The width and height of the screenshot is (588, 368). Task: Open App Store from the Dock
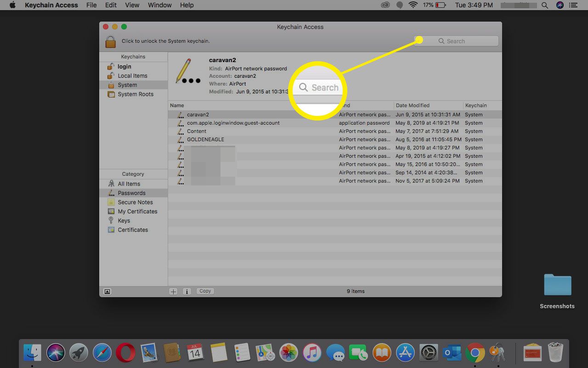[x=406, y=353]
